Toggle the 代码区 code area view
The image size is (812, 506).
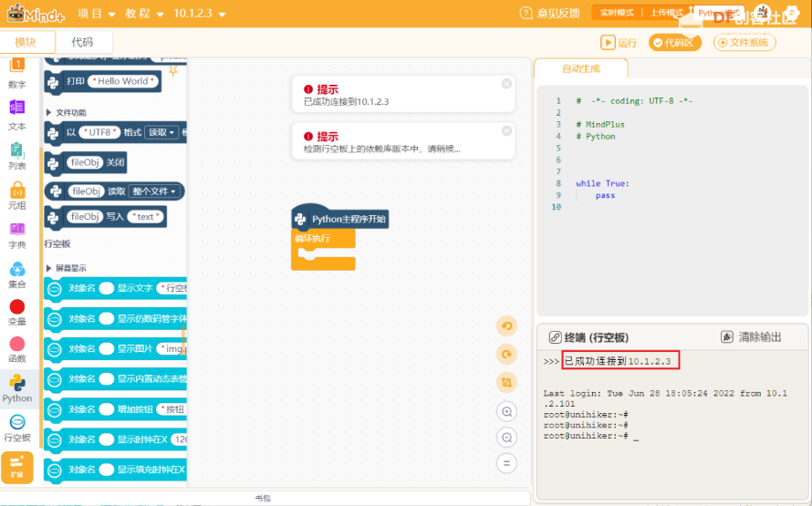(676, 42)
